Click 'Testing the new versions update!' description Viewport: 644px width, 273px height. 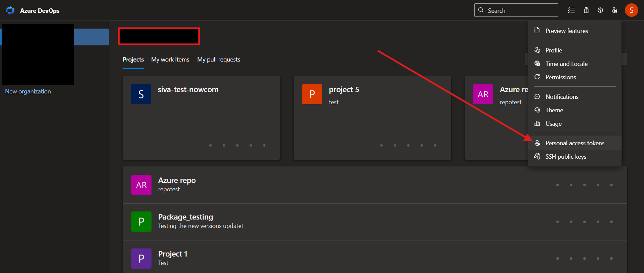click(x=201, y=226)
